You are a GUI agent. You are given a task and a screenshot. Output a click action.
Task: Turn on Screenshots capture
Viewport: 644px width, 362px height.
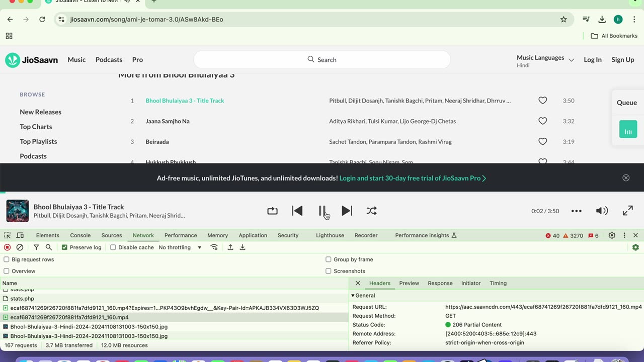pyautogui.click(x=329, y=271)
